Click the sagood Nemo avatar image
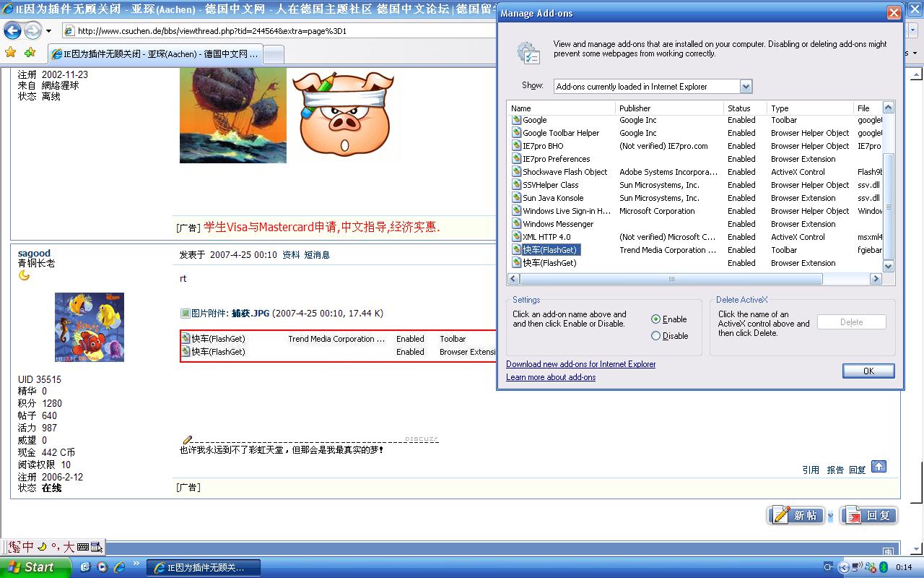Screen dimensions: 924x578 [90, 327]
